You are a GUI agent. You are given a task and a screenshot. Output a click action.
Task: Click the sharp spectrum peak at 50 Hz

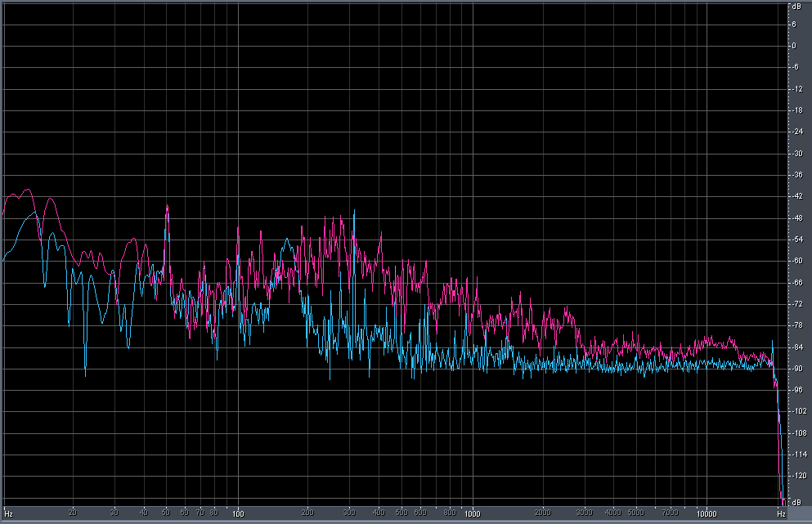click(x=167, y=206)
